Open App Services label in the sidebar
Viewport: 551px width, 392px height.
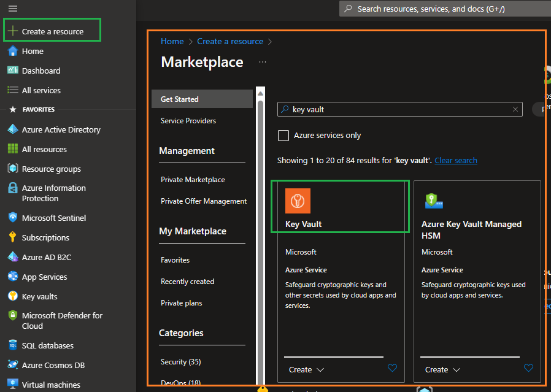(x=44, y=277)
